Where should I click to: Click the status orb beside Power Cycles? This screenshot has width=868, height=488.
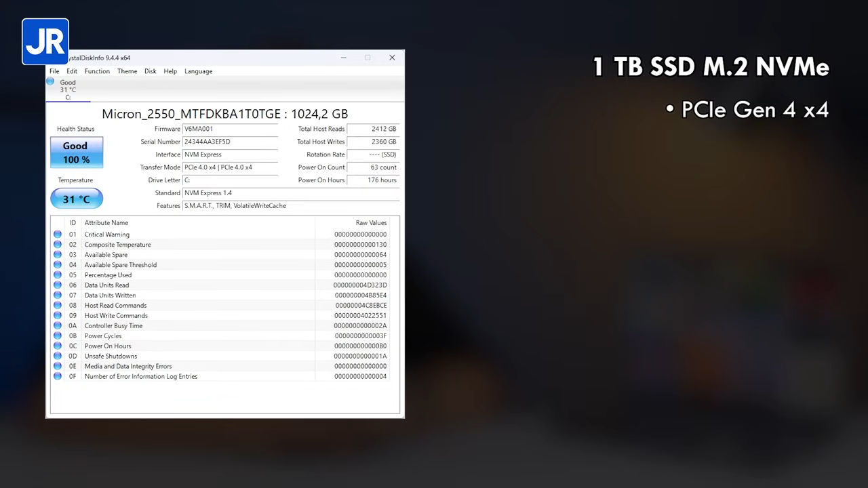point(58,336)
